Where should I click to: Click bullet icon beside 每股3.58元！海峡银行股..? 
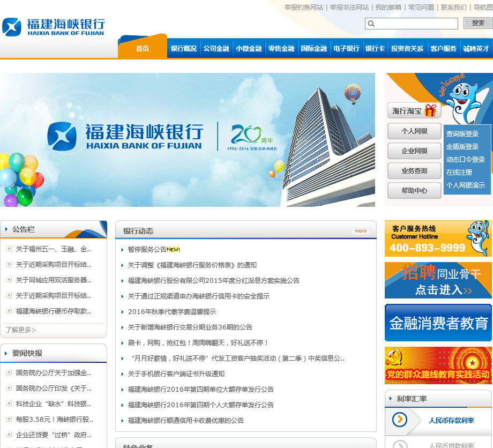click(9, 419)
